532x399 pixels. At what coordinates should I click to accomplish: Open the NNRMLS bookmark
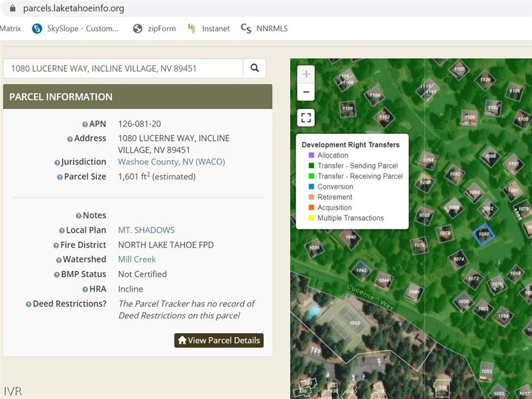tap(264, 29)
